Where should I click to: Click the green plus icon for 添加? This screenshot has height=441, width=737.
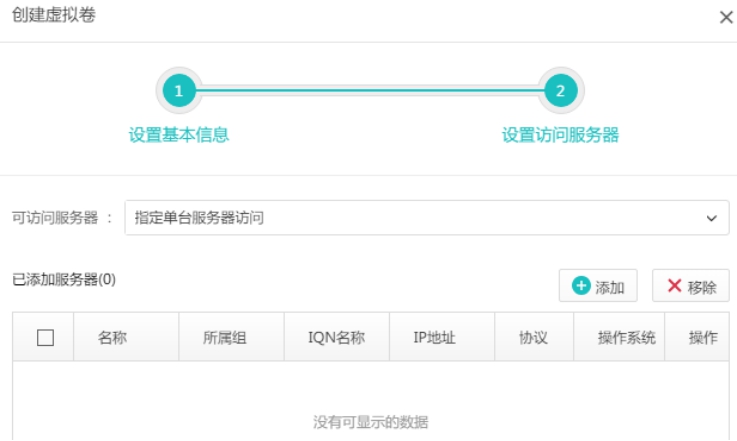(x=581, y=287)
